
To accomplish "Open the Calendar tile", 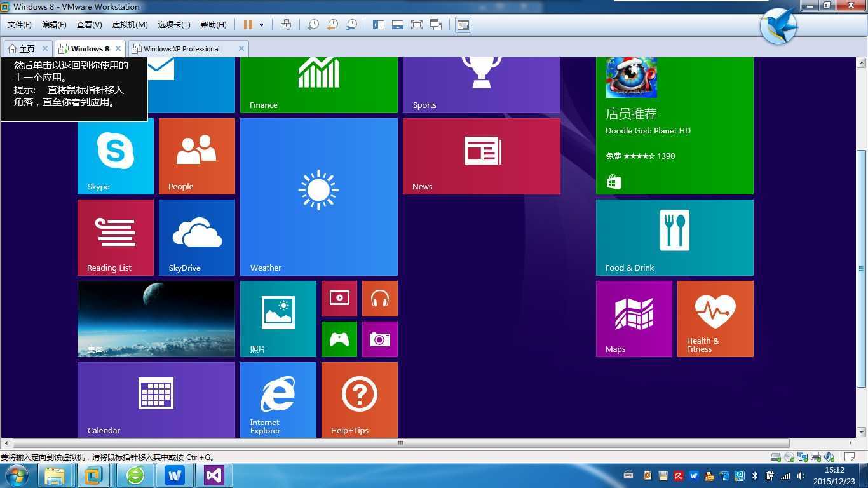I will coord(156,400).
